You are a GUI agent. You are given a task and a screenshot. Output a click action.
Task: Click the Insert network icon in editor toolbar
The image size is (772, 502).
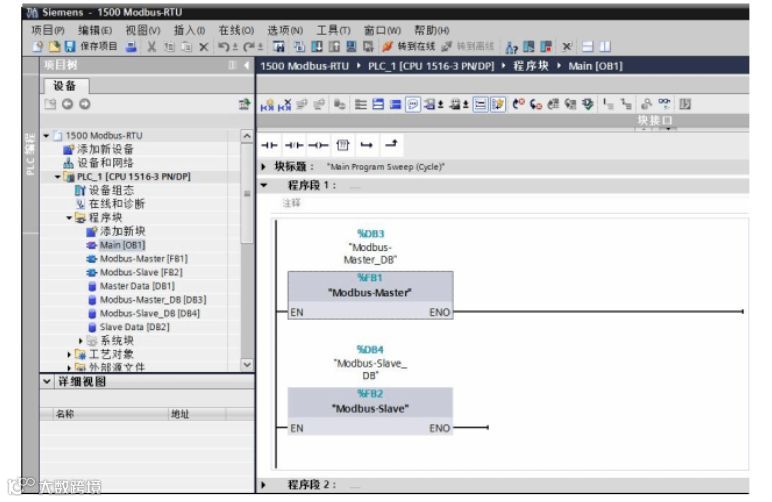267,104
